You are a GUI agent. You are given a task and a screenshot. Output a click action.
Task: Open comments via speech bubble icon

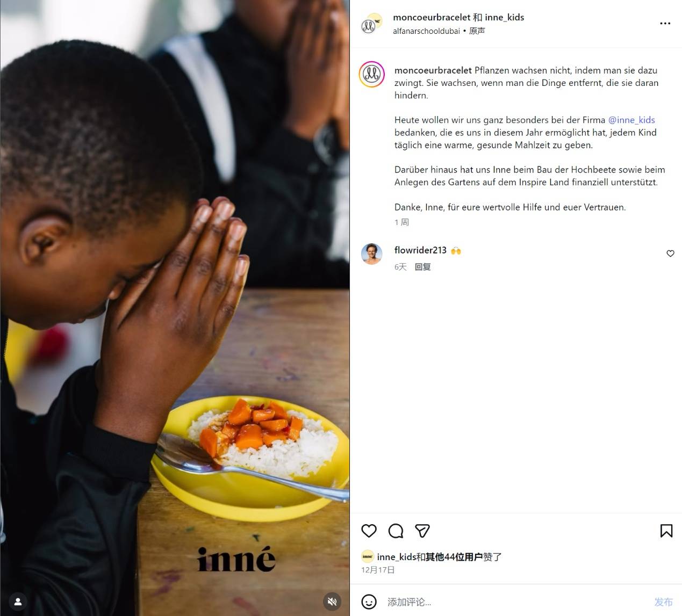[396, 531]
